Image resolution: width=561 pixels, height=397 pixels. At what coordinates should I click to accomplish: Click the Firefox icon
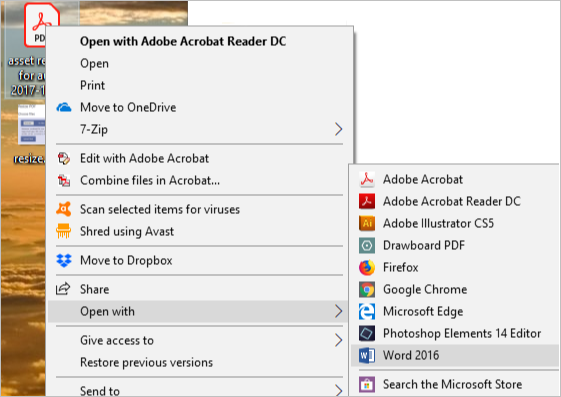367,268
